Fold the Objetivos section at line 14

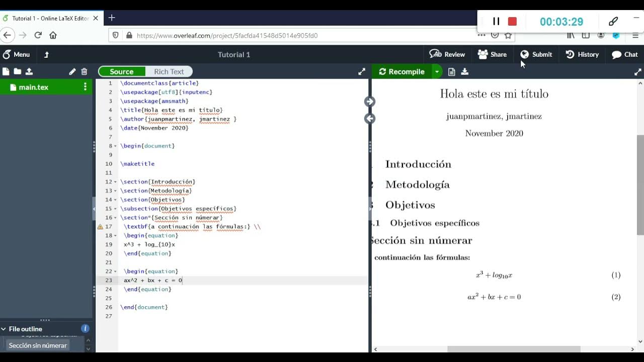pos(115,200)
